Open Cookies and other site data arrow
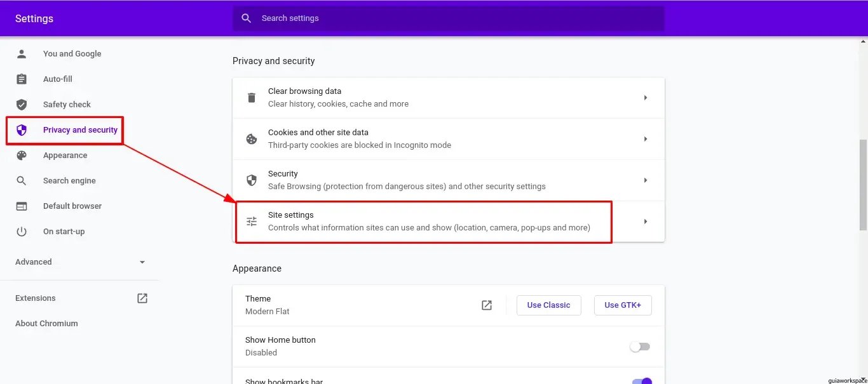This screenshot has width=868, height=384. point(646,139)
